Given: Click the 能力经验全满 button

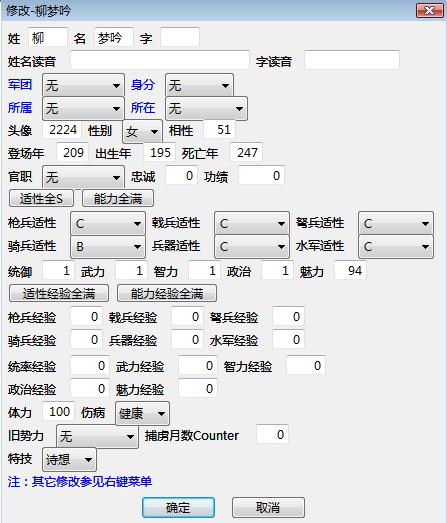Looking at the screenshot, I should (167, 294).
